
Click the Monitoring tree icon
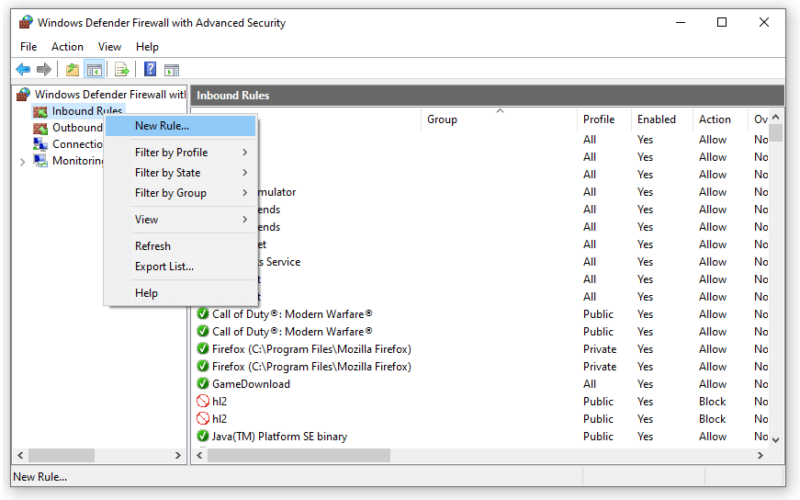(40, 160)
